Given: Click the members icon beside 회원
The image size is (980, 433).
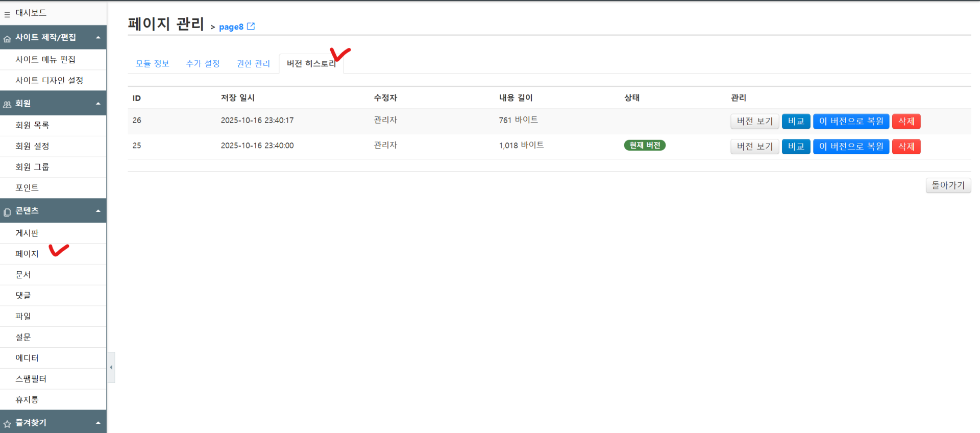Looking at the screenshot, I should point(7,105).
